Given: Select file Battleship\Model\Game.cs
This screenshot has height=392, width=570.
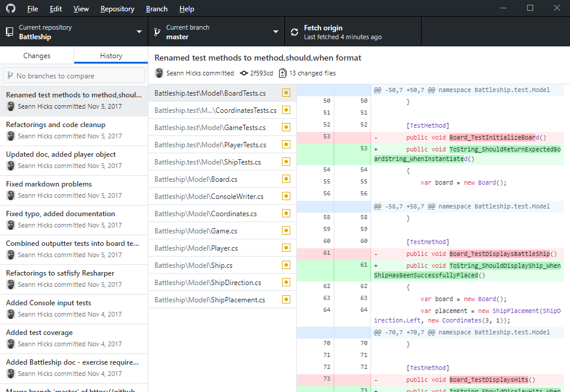Looking at the screenshot, I should 222,230.
